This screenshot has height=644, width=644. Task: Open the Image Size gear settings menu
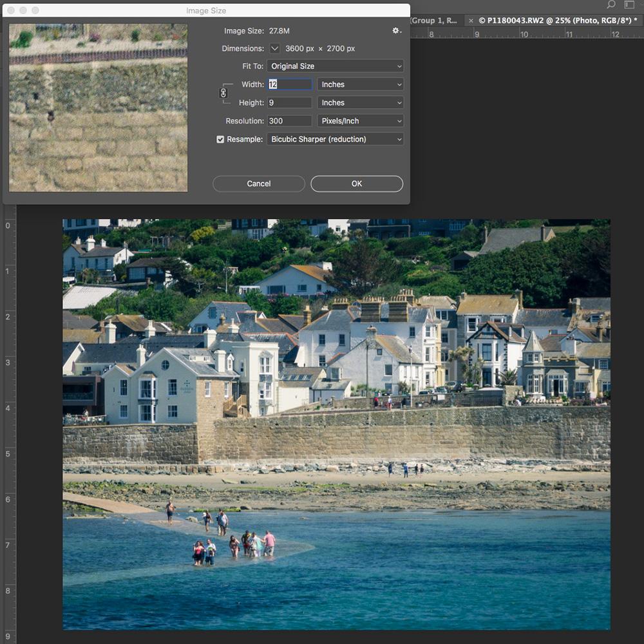396,30
